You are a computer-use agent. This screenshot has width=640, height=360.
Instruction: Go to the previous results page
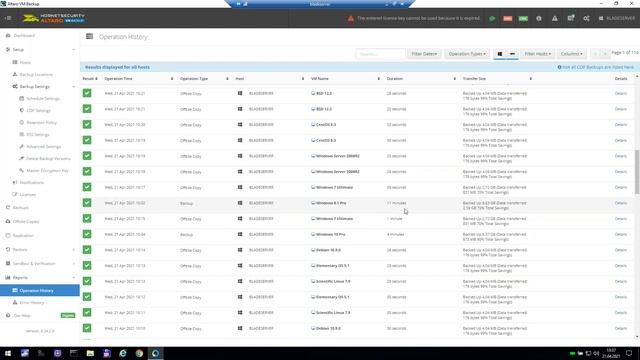595,54
